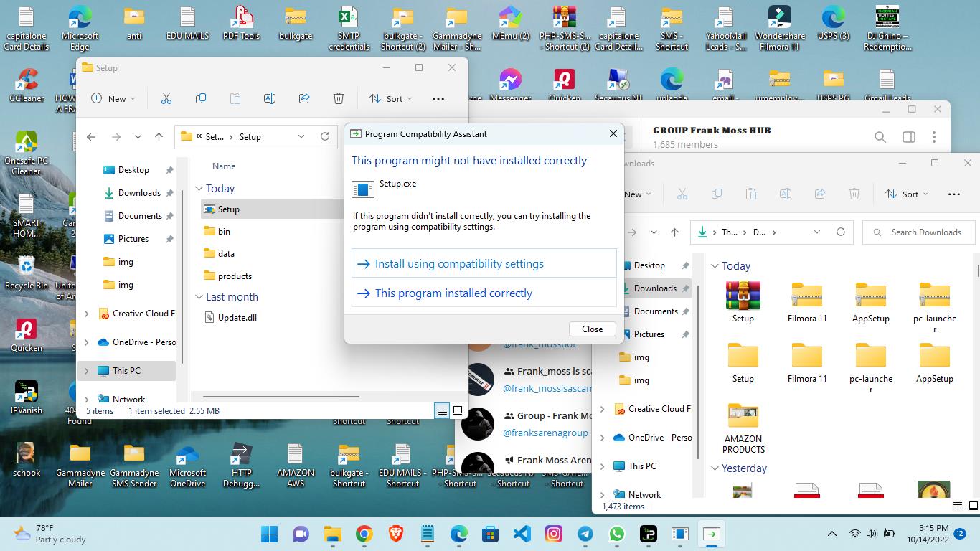
Task: Click the Share icon in Setup window toolbar
Action: coord(304,98)
